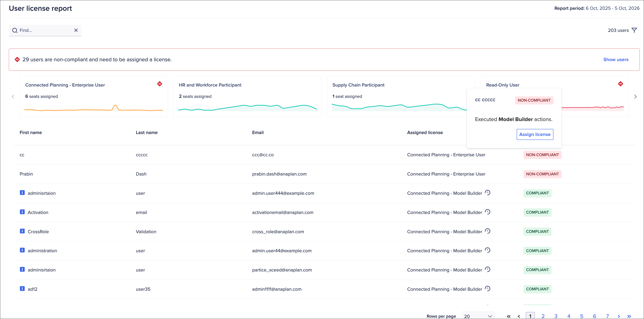Open page 7 of the user list
The height and width of the screenshot is (319, 644).
(607, 316)
